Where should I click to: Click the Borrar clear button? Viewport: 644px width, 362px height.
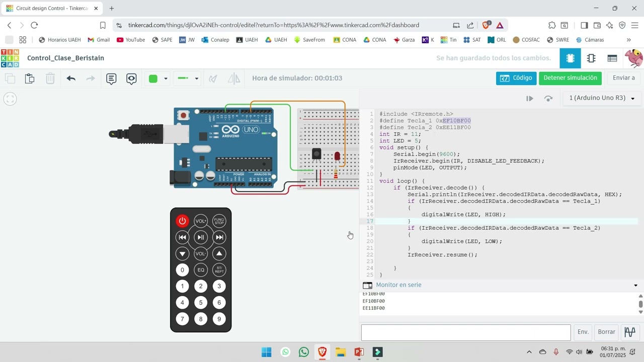pos(606,332)
